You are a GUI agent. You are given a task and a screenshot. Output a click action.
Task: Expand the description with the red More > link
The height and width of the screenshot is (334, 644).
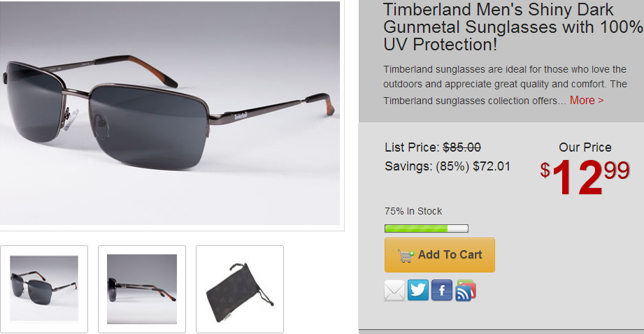coord(587,100)
